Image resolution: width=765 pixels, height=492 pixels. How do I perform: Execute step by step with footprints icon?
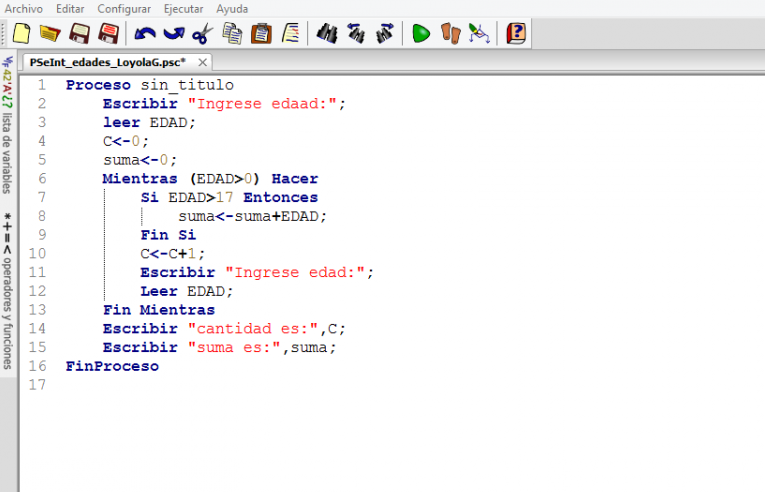tap(450, 34)
